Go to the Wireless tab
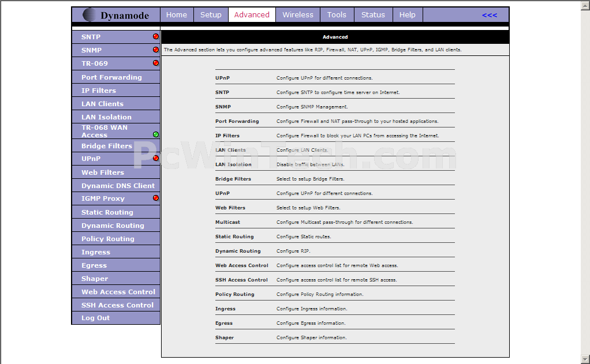This screenshot has width=590, height=364. [x=298, y=14]
